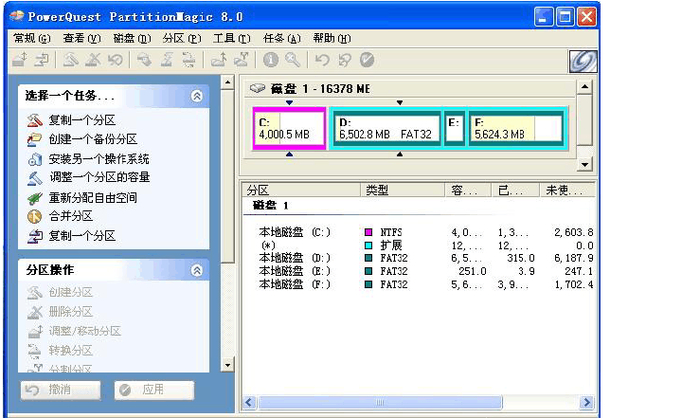Select the D: 6,502.8 MB FAT32 block in disk map
682x418 pixels.
coord(387,129)
